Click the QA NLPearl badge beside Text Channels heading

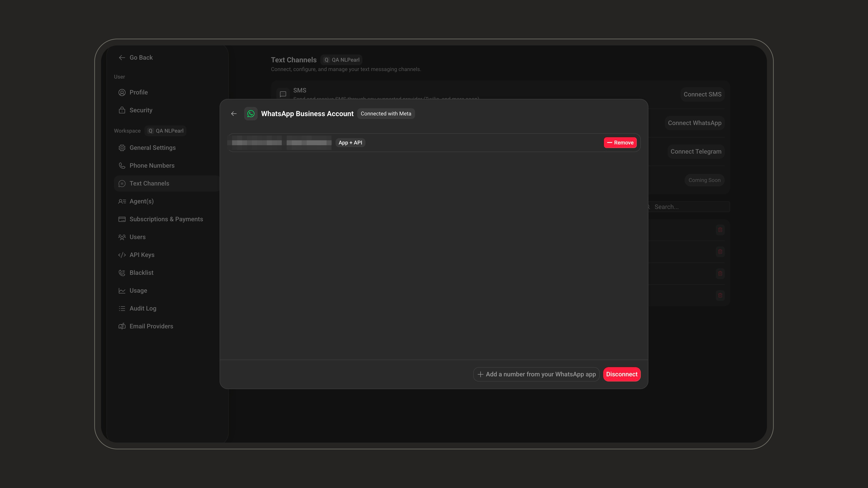341,60
